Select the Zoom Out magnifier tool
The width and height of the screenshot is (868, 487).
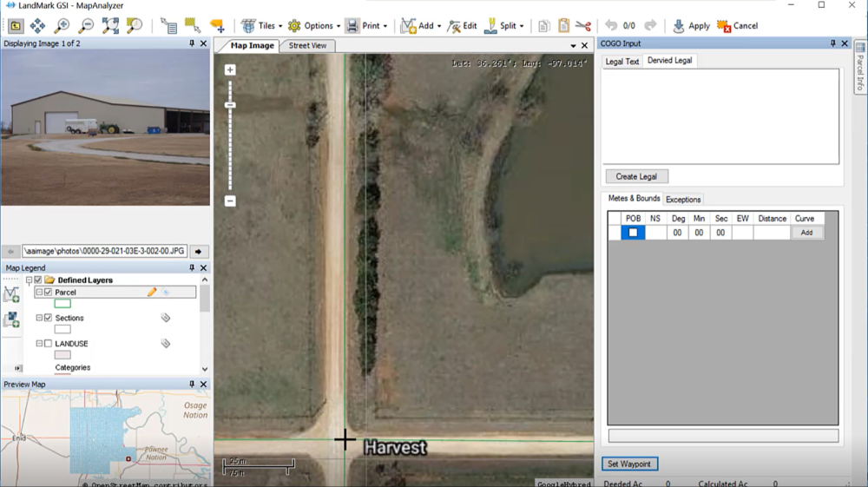[x=86, y=25]
